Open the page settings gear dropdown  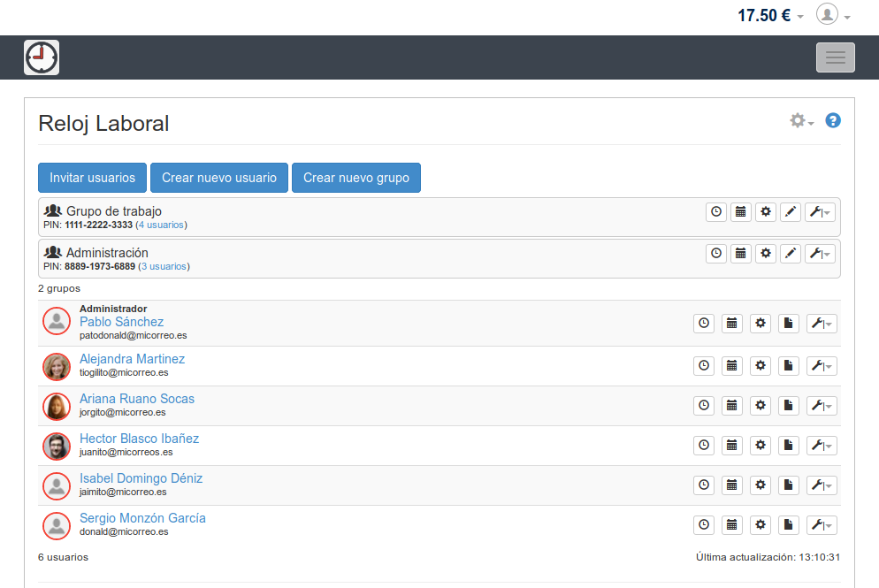pos(801,121)
